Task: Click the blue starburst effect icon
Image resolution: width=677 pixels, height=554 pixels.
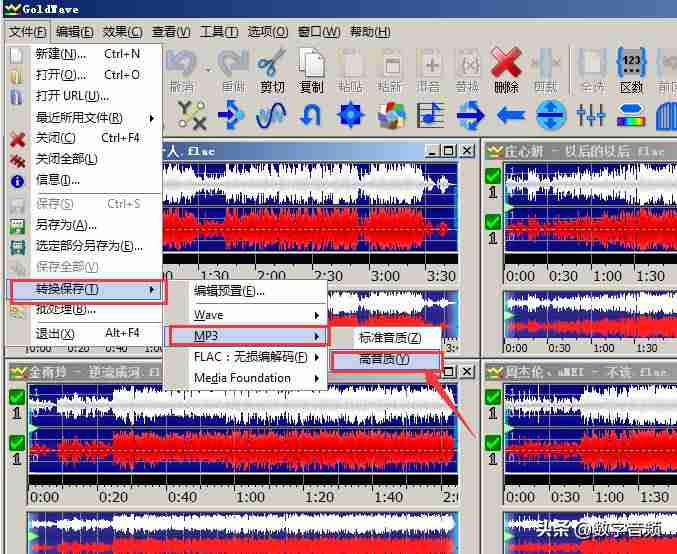Action: pos(351,115)
